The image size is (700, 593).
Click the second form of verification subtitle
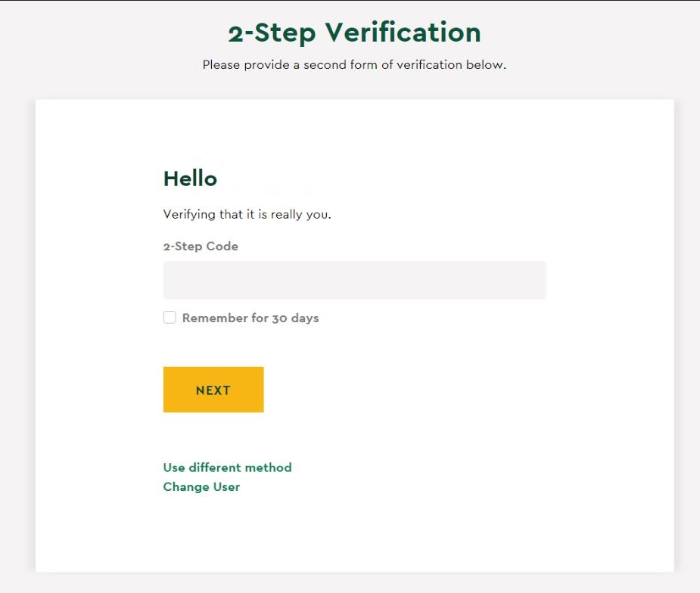tap(354, 65)
